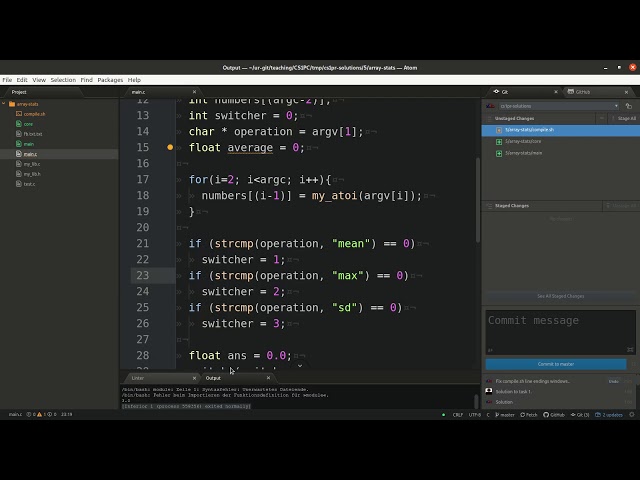The width and height of the screenshot is (640, 480).
Task: Click main.c filename in status bar
Action: [x=16, y=415]
